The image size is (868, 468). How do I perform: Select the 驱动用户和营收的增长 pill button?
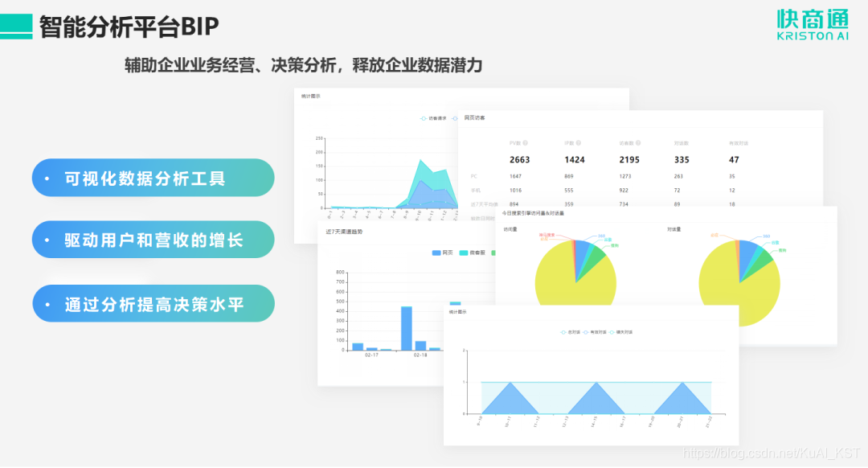pos(154,240)
